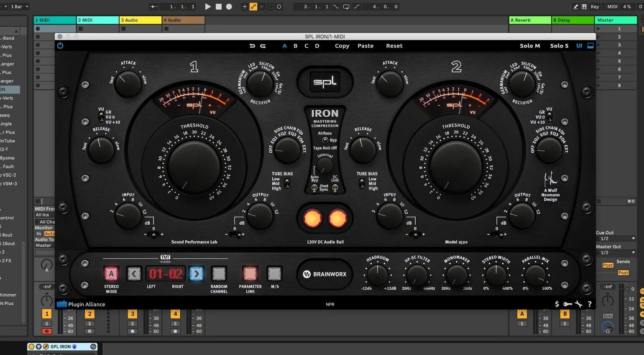
Task: Click the Plugin Alliance logo
Action: click(x=81, y=304)
